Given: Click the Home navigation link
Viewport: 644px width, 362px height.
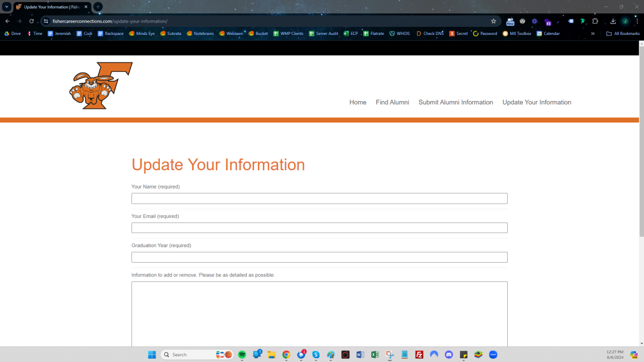Looking at the screenshot, I should (x=358, y=102).
